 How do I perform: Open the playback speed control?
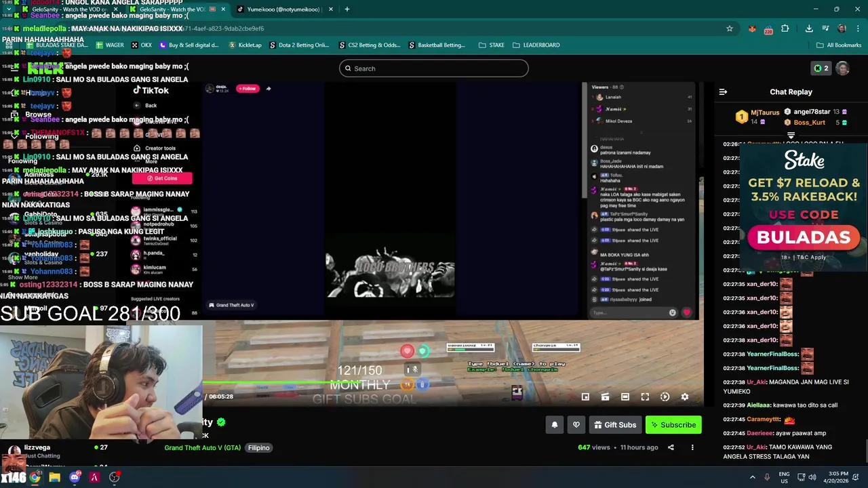(x=665, y=397)
